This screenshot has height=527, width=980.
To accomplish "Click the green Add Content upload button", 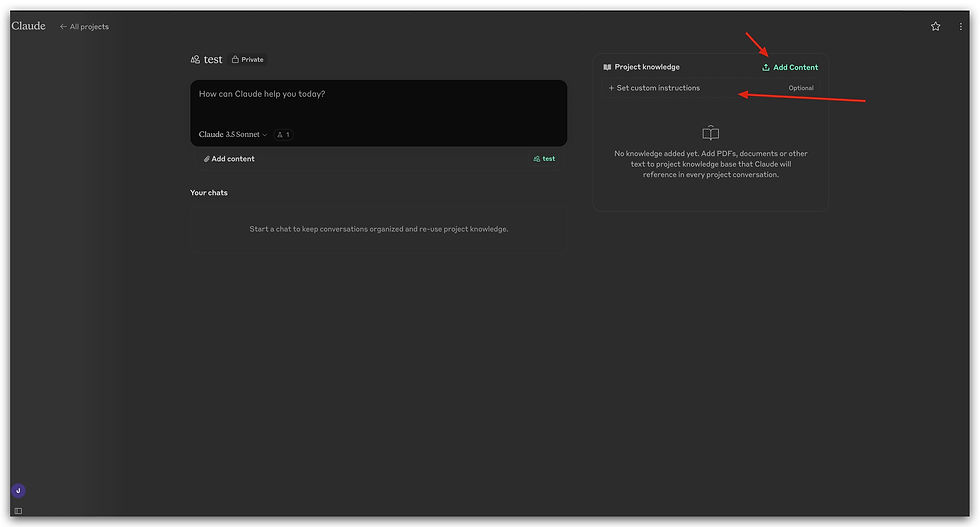I will [x=789, y=67].
